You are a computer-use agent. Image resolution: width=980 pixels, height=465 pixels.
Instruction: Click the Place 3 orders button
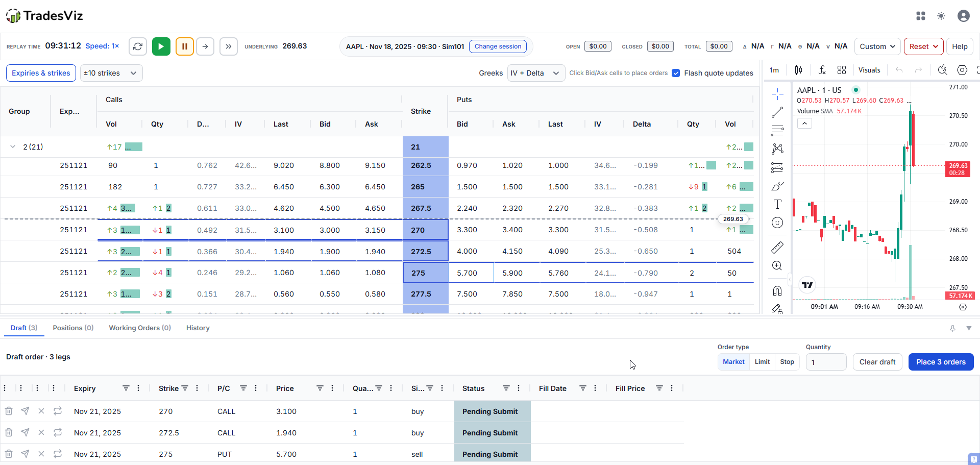941,362
